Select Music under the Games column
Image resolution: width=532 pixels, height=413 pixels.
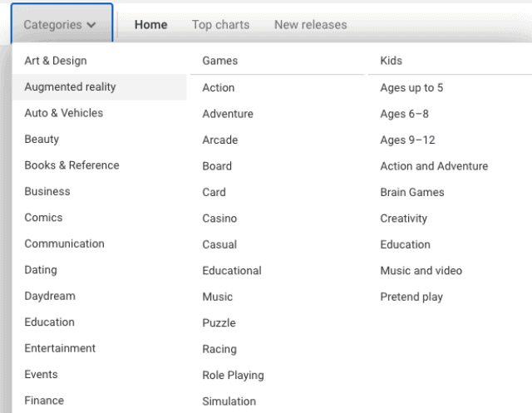point(218,297)
